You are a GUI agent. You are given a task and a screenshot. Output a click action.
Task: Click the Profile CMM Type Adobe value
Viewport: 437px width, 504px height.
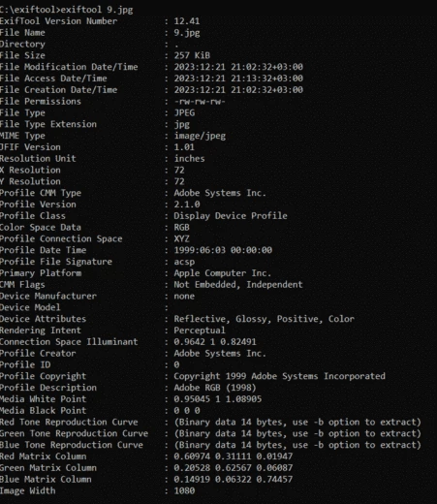point(220,193)
